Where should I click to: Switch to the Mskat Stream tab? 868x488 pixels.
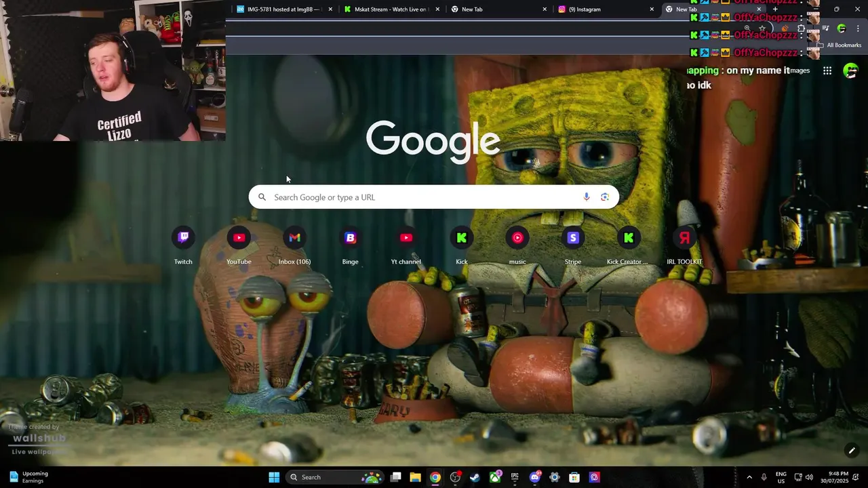pos(392,9)
